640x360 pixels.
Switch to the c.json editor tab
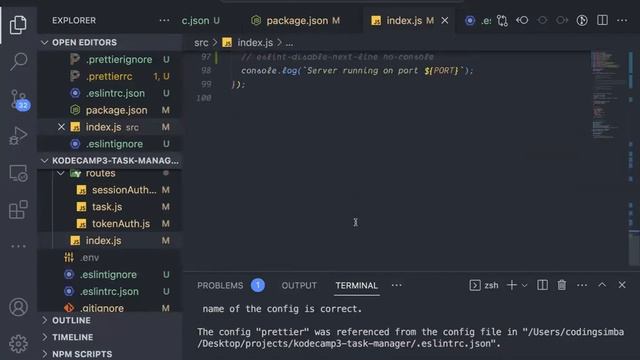(x=200, y=20)
